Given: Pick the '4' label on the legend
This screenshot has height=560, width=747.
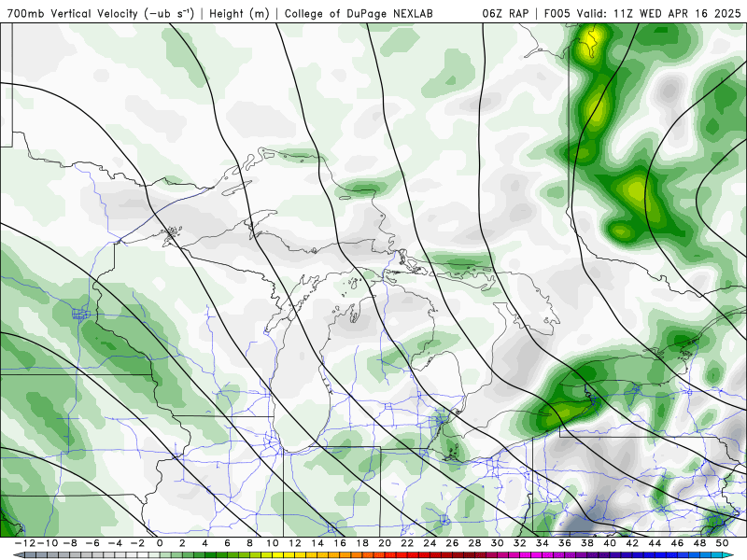Looking at the screenshot, I should click(204, 543).
